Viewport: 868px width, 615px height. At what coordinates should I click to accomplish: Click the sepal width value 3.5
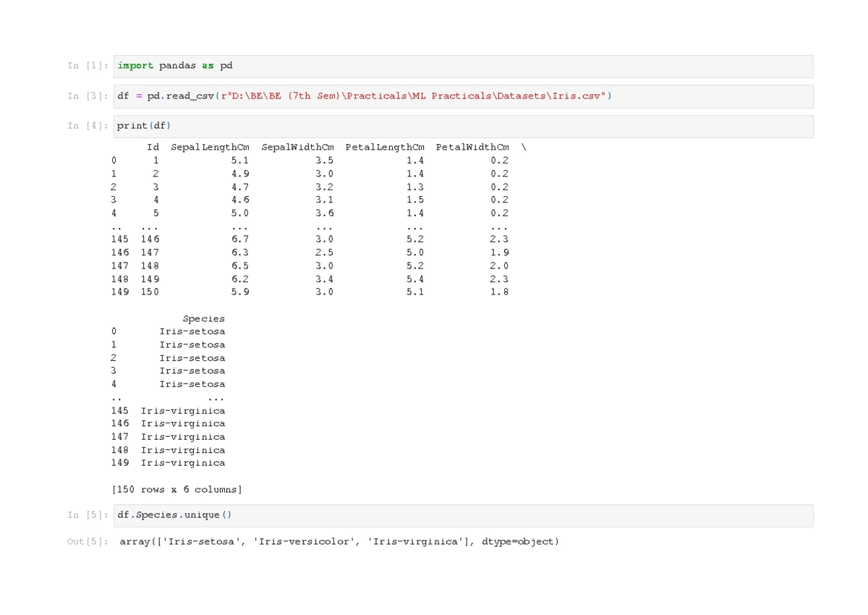(x=325, y=161)
